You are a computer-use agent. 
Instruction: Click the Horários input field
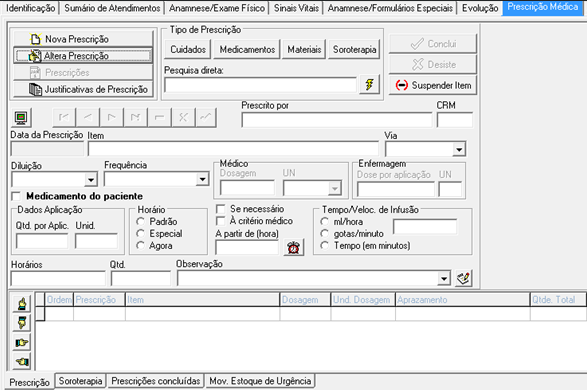58,279
